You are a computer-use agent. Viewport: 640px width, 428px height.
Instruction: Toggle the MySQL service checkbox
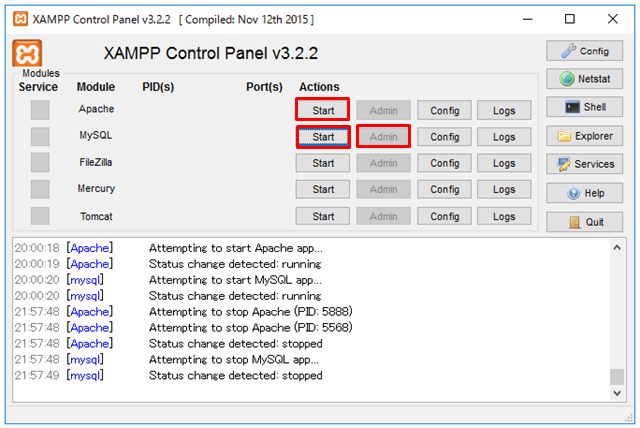coord(40,136)
